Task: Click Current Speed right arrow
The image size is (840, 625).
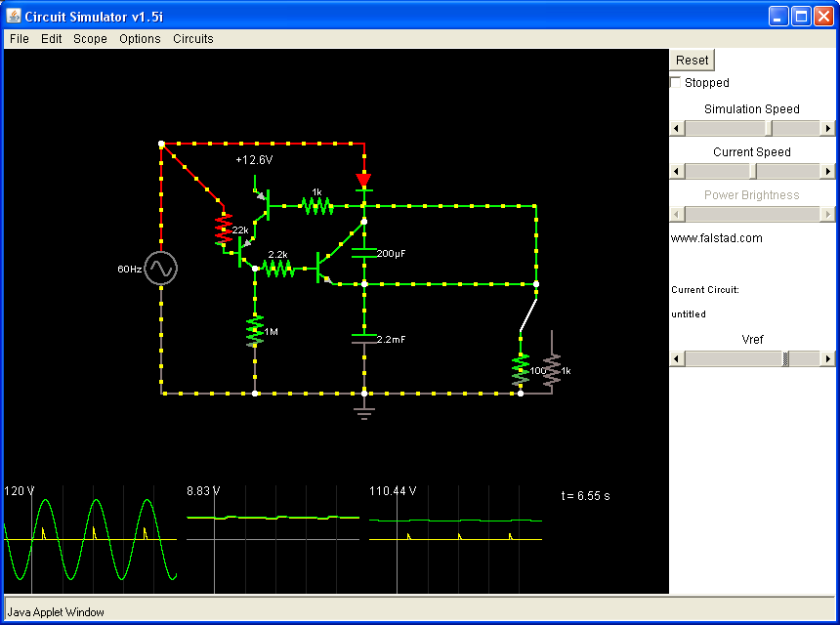Action: [828, 171]
